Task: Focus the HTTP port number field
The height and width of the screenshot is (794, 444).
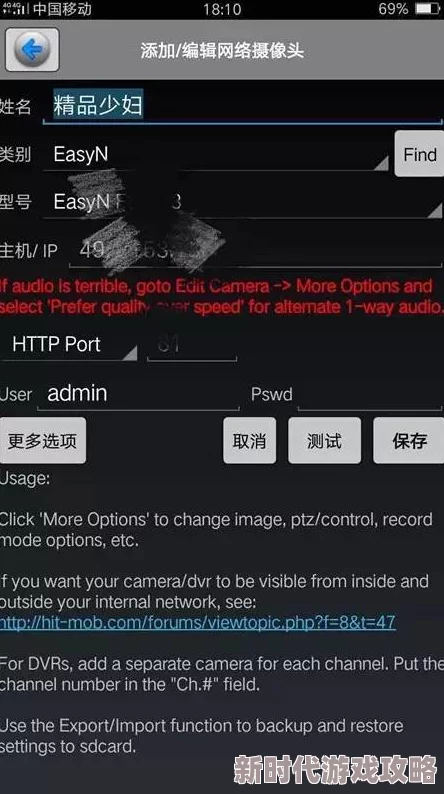Action: [x=192, y=345]
